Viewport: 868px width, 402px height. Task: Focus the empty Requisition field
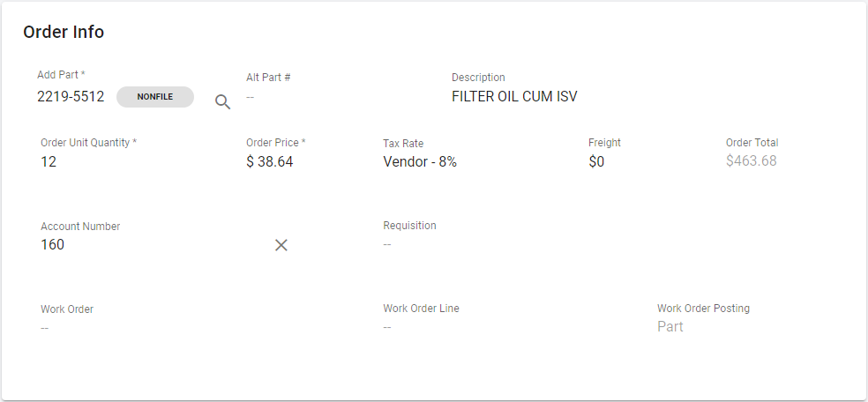pos(387,244)
